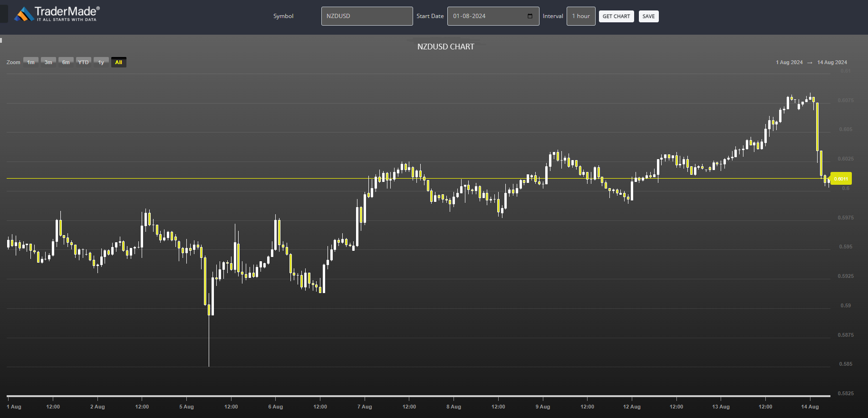Click the Interval label text

coord(553,16)
